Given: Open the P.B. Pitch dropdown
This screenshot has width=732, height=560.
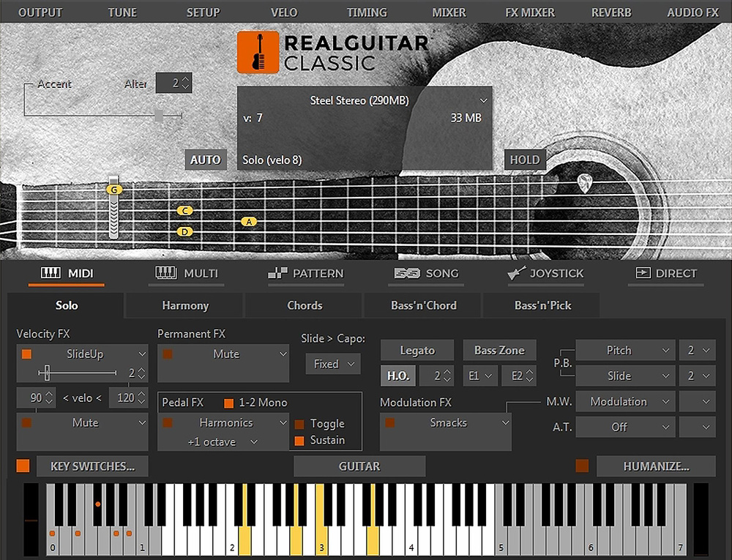Looking at the screenshot, I should (626, 351).
